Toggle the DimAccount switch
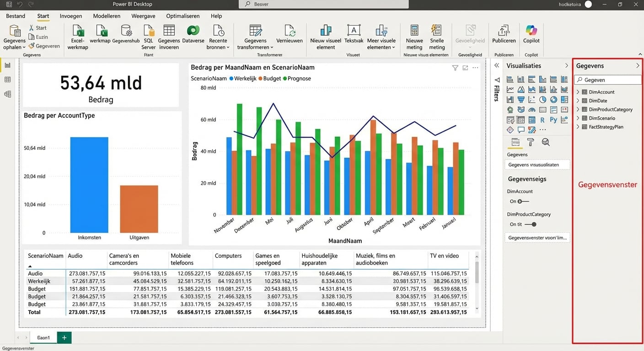The width and height of the screenshot is (644, 351). tap(523, 202)
